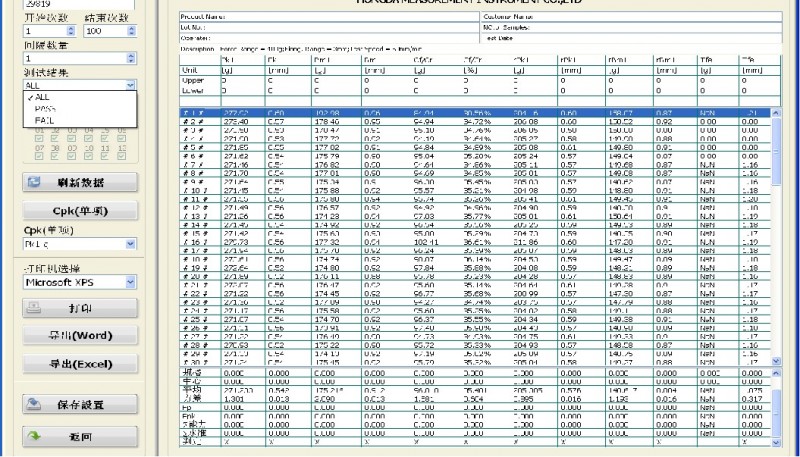Toggle checkbox 09

pyautogui.click(x=71, y=156)
